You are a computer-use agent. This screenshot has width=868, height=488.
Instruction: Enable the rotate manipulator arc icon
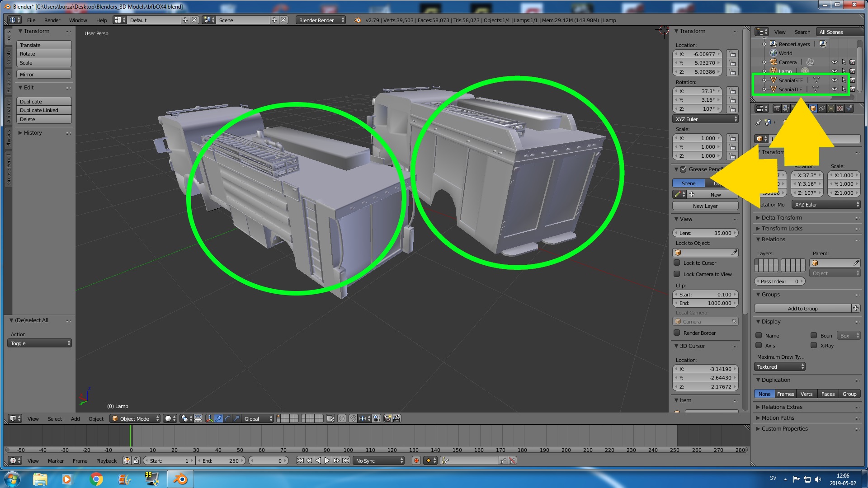227,419
